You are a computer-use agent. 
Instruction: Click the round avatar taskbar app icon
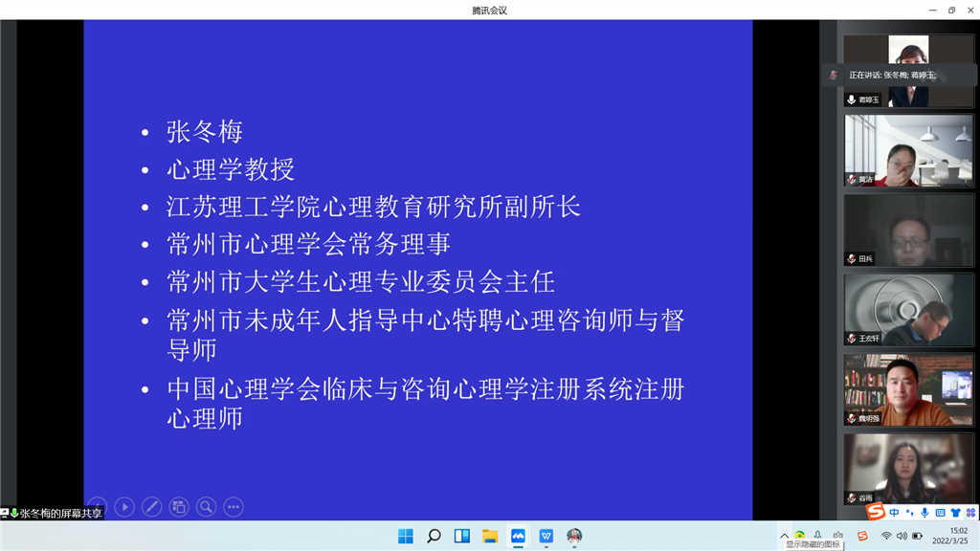tap(574, 536)
